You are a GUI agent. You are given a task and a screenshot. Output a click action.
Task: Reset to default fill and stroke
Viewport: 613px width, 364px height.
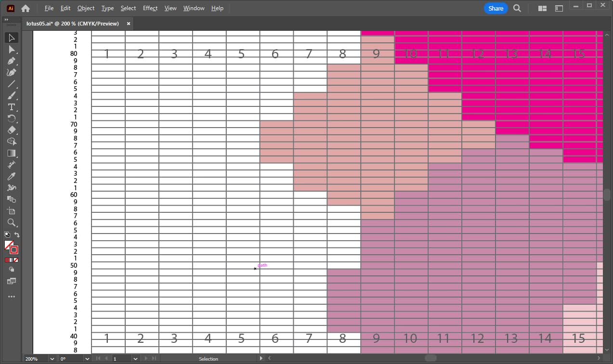click(x=7, y=234)
